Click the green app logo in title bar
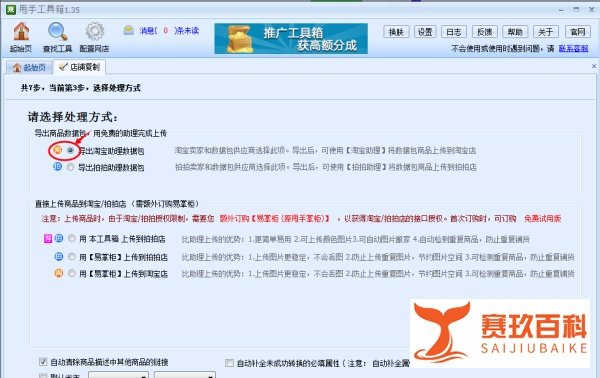 point(11,10)
